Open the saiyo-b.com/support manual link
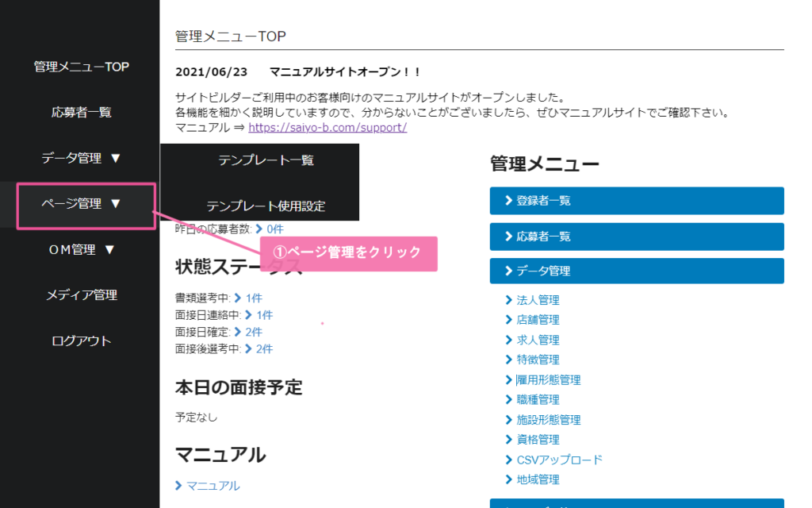812x508 pixels. tap(327, 128)
